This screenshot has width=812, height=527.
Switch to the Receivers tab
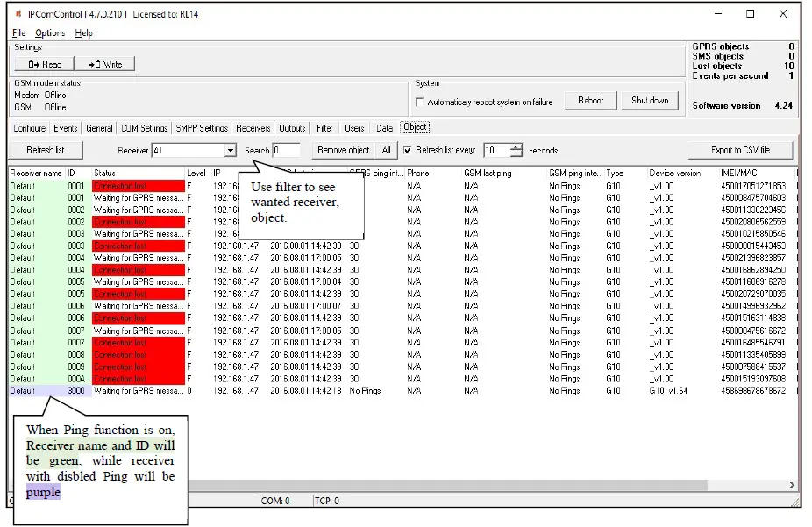[253, 127]
